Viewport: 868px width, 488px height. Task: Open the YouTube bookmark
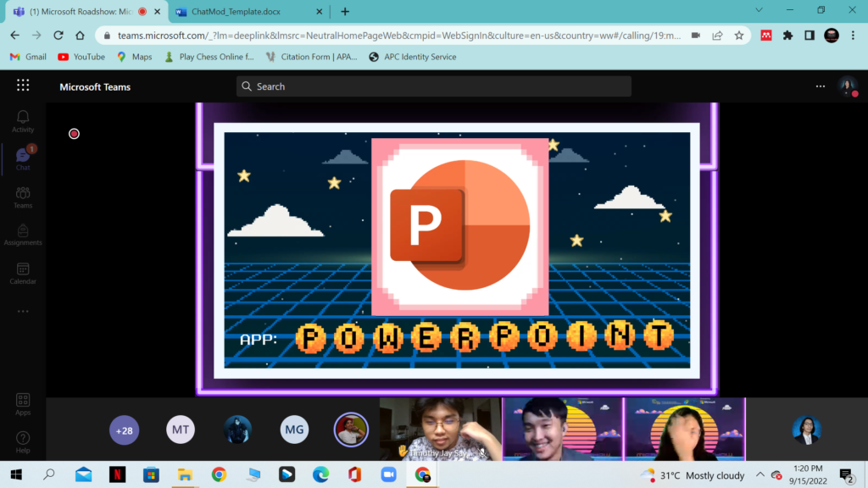(x=81, y=57)
